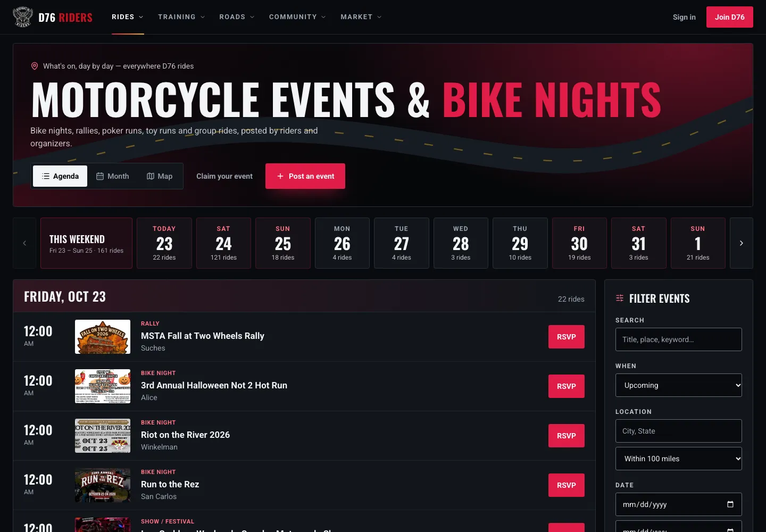Open the Halloween Not 2 Hot Run thumbnail
Viewport: 766px width, 532px height.
103,386
